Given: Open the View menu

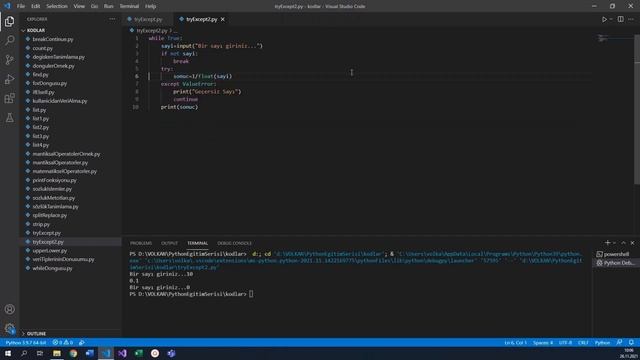Looking at the screenshot, I should click(x=79, y=6).
